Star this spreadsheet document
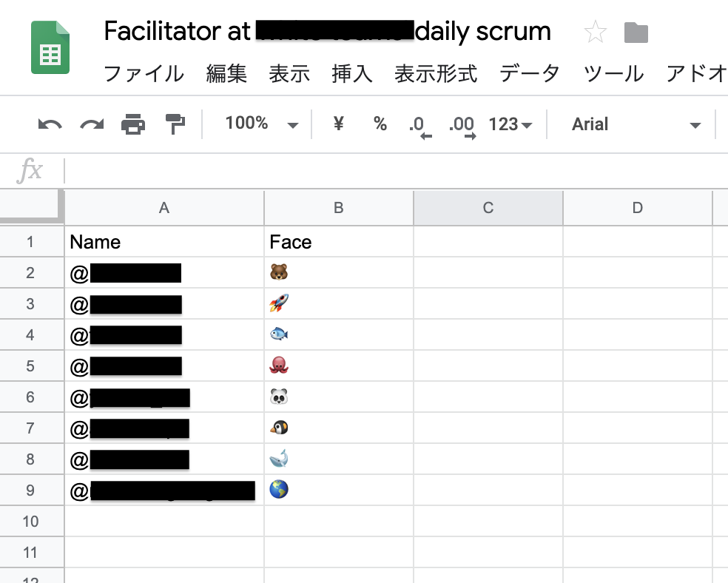This screenshot has height=583, width=728. (596, 33)
